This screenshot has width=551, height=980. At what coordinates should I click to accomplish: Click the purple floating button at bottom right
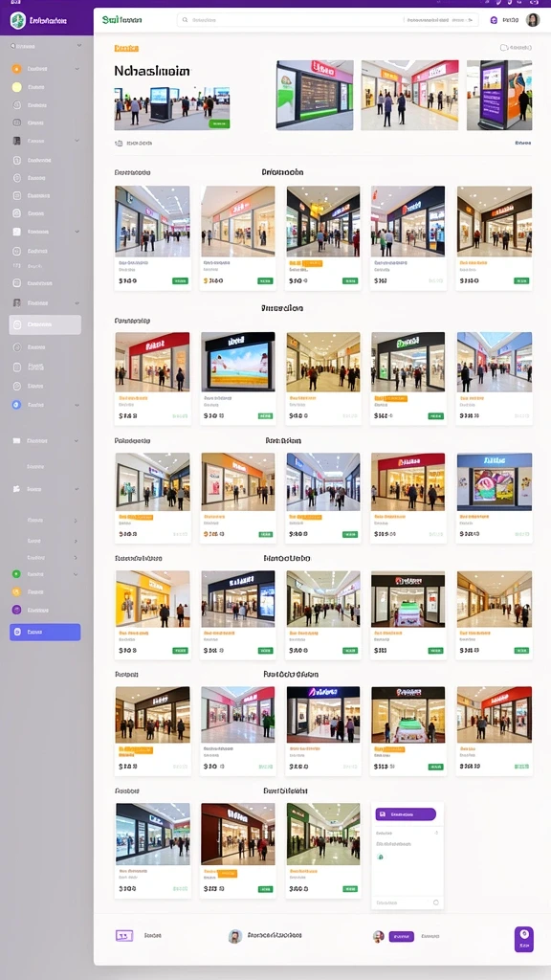coord(523,939)
